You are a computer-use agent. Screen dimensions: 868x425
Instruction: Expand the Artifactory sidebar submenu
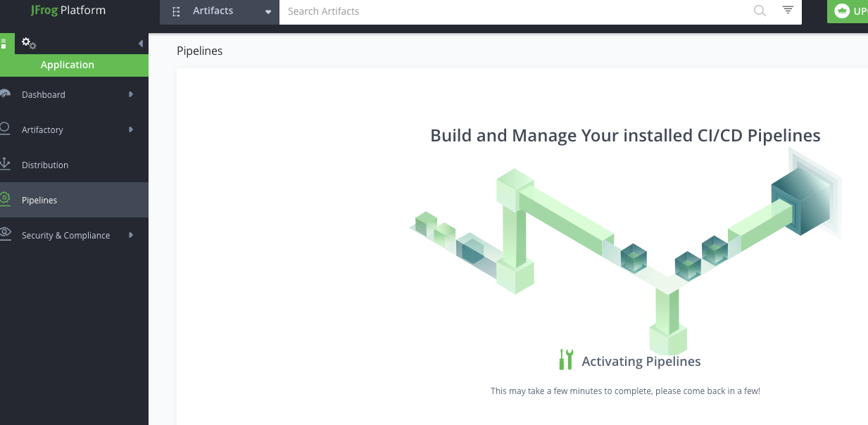point(132,129)
